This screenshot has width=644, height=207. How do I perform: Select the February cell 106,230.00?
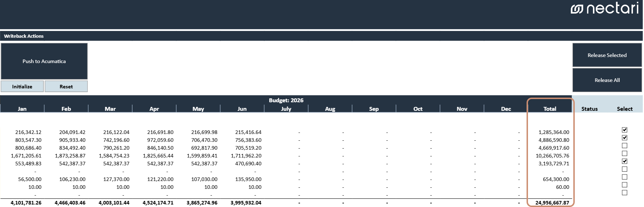pyautogui.click(x=72, y=179)
